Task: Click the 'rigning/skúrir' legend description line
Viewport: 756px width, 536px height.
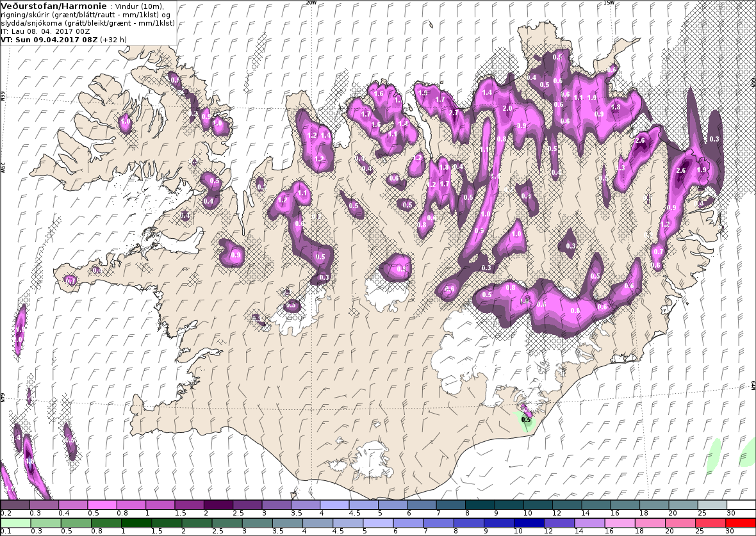Action: pyautogui.click(x=85, y=15)
